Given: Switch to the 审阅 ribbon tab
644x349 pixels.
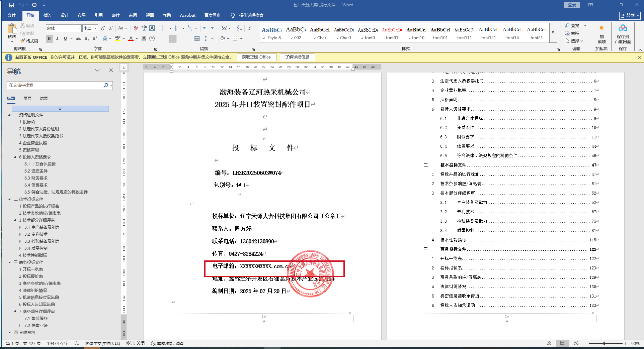Looking at the screenshot, I should 133,15.
